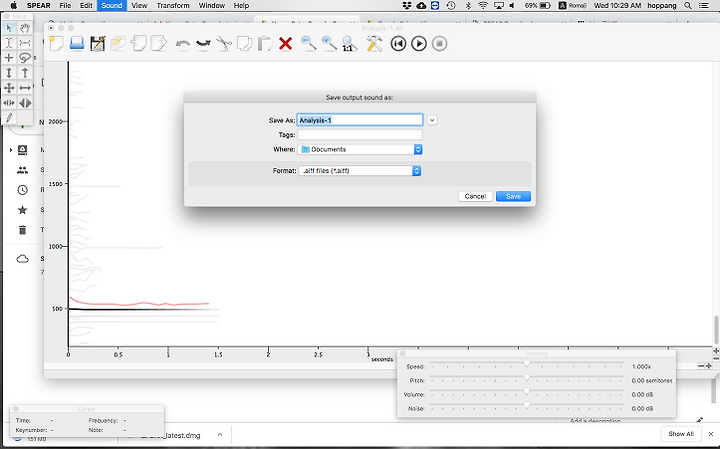Open the Edit menu
The height and width of the screenshot is (449, 720).
(86, 6)
